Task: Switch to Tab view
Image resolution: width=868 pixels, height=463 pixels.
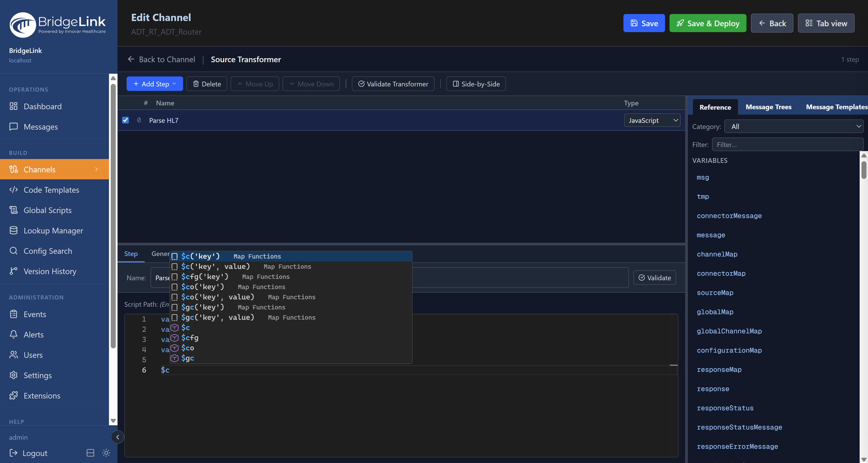Action: 826,23
